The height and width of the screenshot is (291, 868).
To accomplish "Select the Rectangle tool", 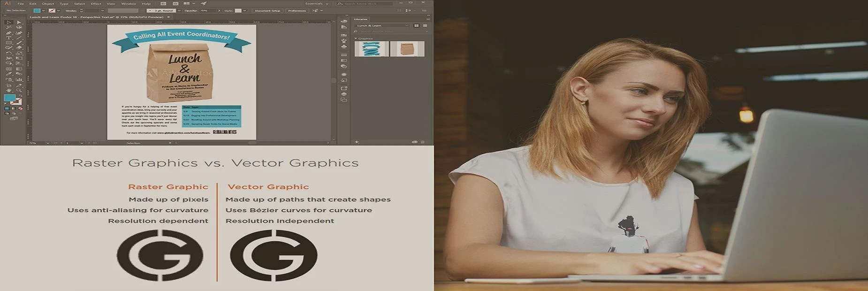I will pos(8,43).
